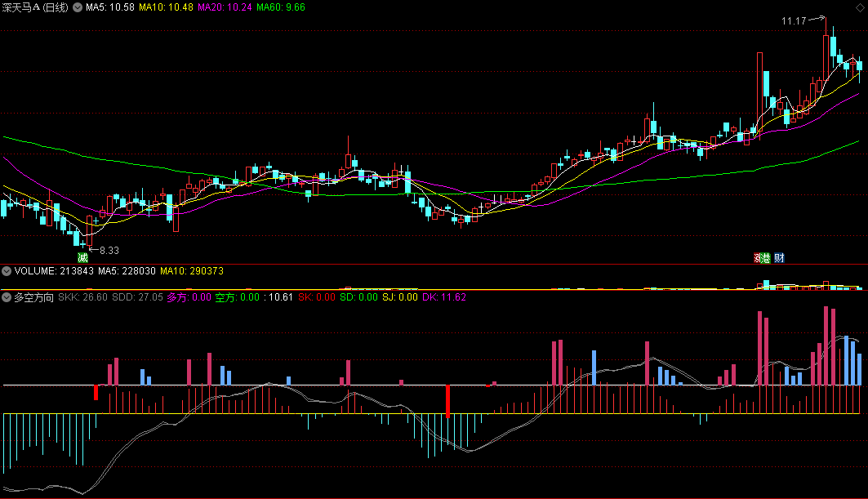Click the VOLUME: 213843 readout

pyautogui.click(x=54, y=271)
